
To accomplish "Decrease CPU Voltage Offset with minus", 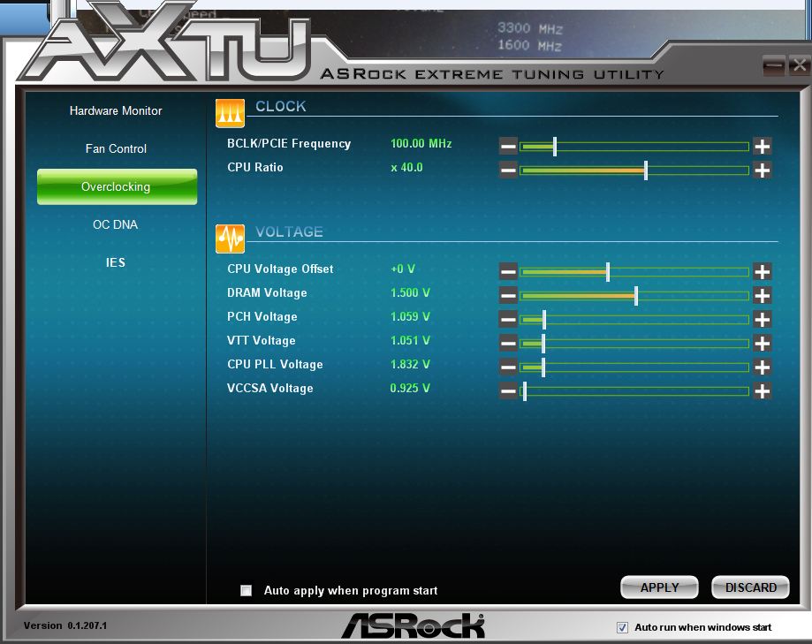I will 508,272.
